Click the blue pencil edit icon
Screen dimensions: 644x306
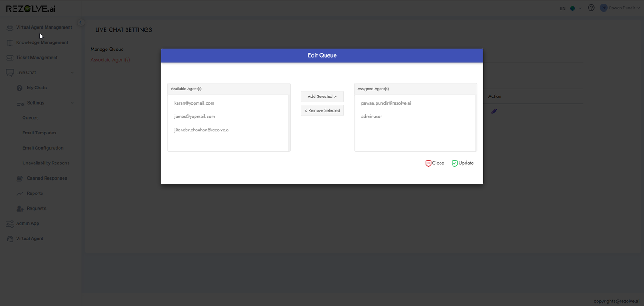point(494,111)
